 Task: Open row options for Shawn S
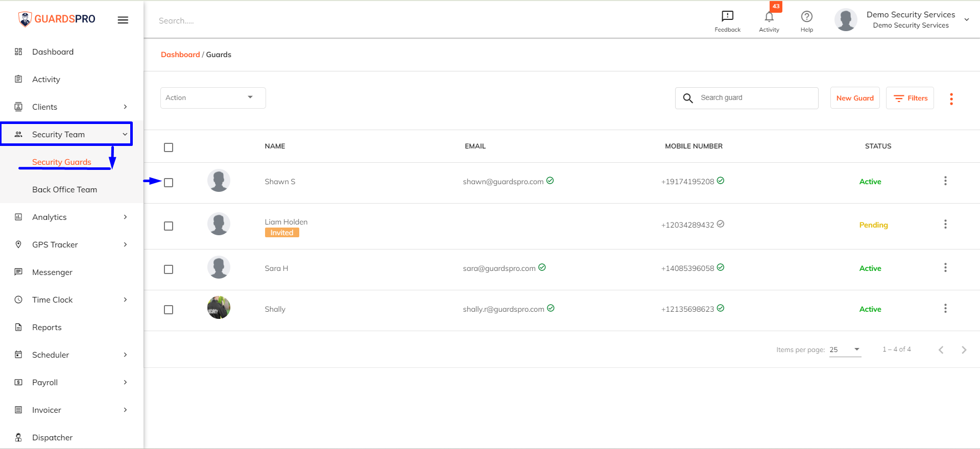945,181
